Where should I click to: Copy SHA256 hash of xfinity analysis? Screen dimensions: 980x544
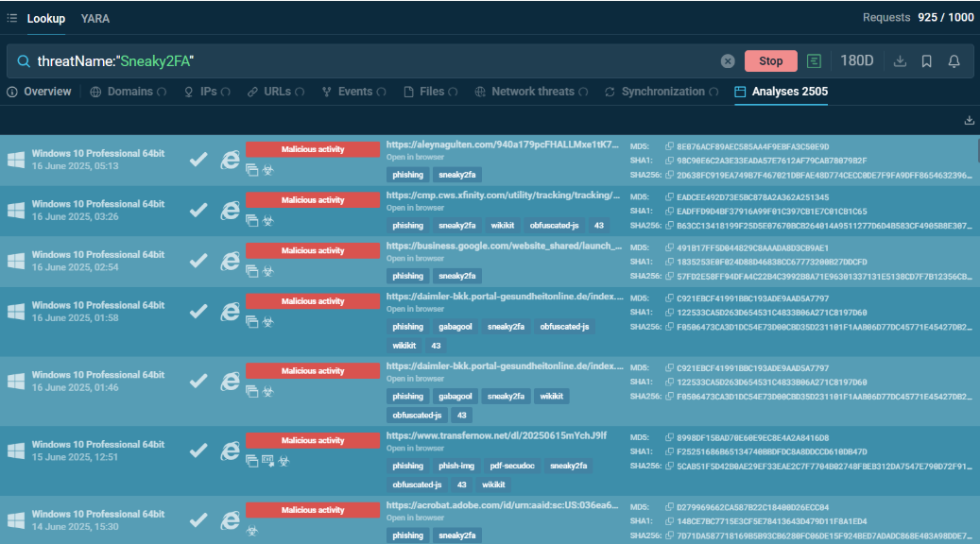coord(669,225)
